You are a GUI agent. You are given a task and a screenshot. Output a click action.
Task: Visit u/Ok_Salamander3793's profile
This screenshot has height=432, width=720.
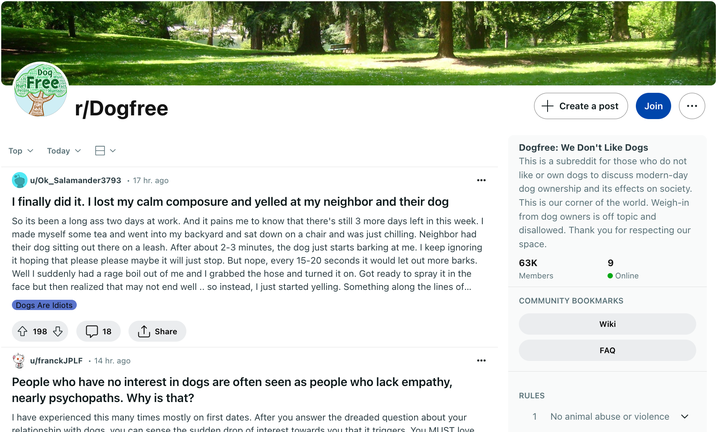point(75,181)
